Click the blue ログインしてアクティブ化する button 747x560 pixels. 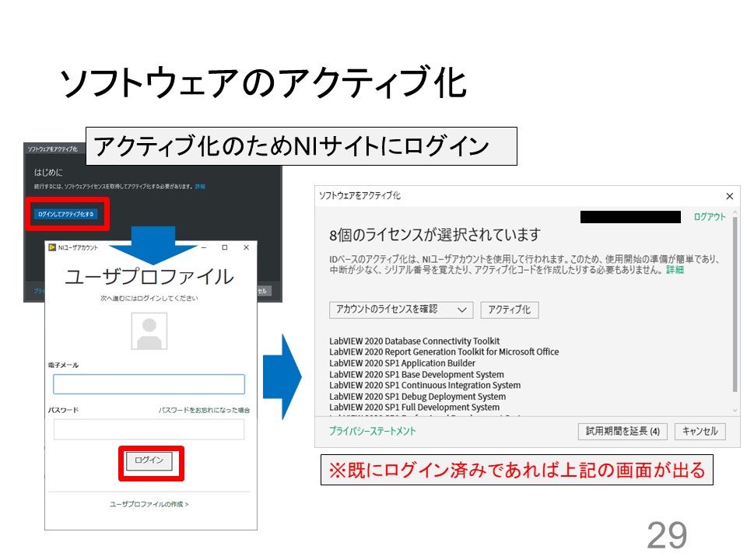(x=65, y=215)
